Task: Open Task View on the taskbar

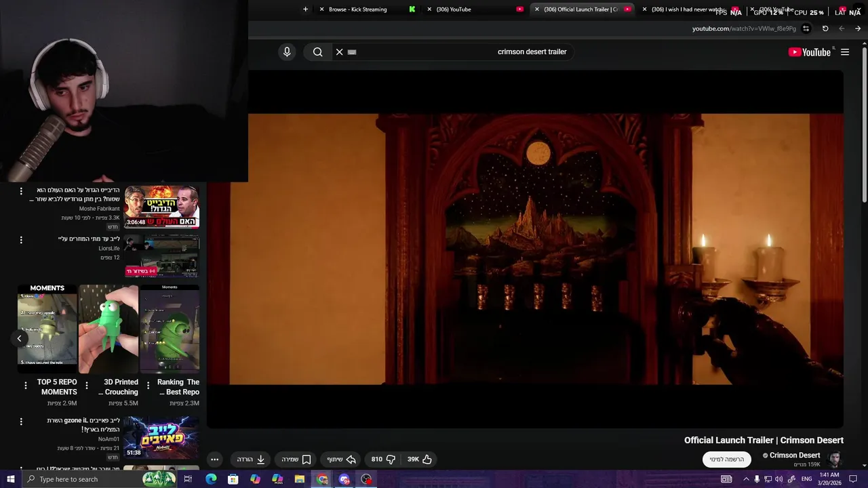Action: coord(189,479)
